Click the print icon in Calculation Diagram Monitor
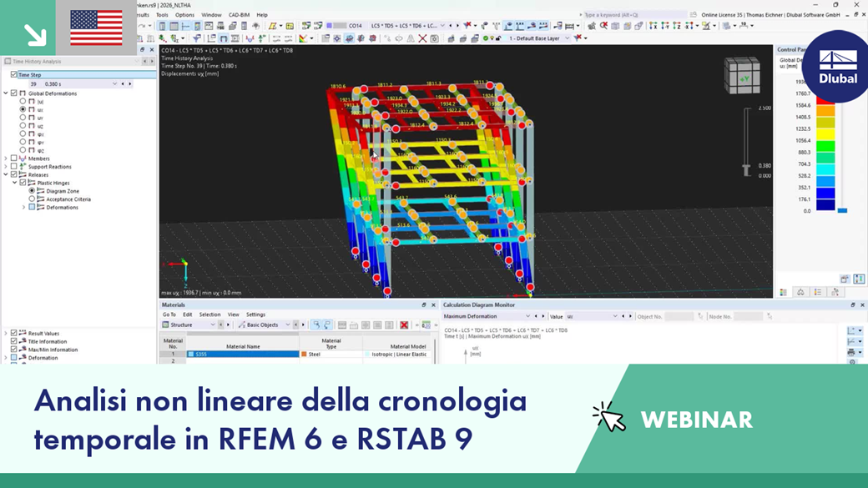 tap(850, 352)
